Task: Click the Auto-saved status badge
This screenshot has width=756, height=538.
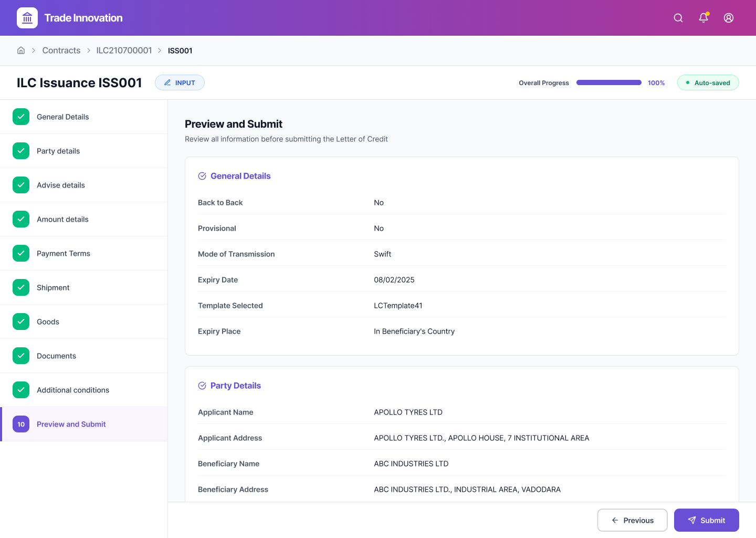Action: click(x=708, y=82)
